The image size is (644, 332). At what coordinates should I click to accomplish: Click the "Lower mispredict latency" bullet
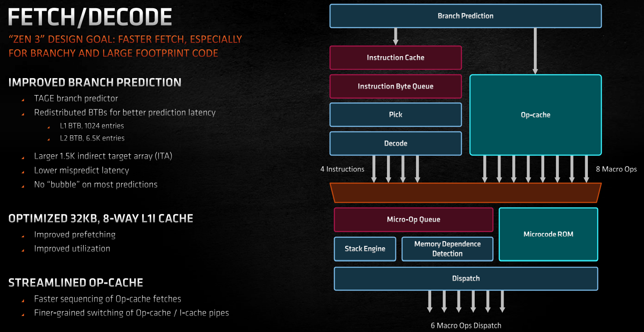[x=82, y=170]
